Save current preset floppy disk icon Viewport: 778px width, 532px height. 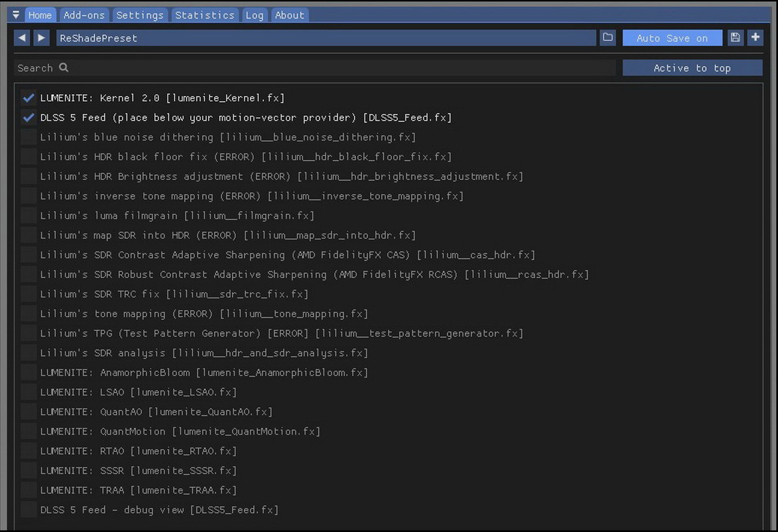coord(735,38)
